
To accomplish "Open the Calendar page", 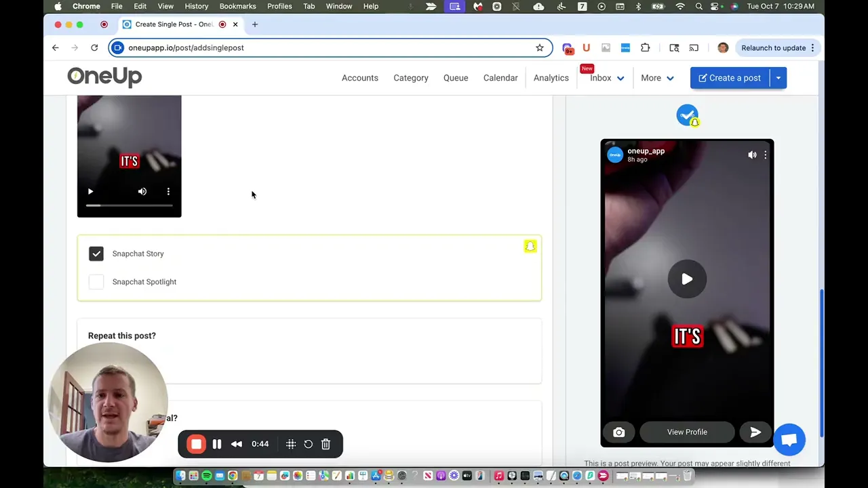I will tap(500, 78).
